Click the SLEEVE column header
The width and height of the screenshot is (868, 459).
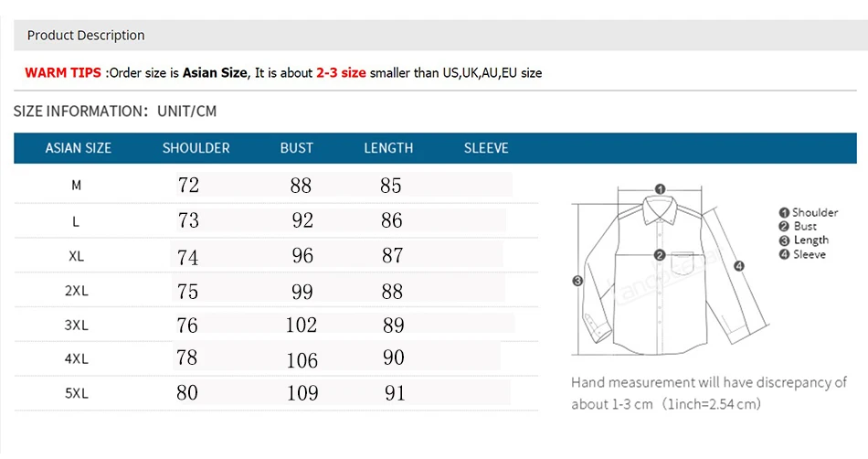[x=486, y=148]
